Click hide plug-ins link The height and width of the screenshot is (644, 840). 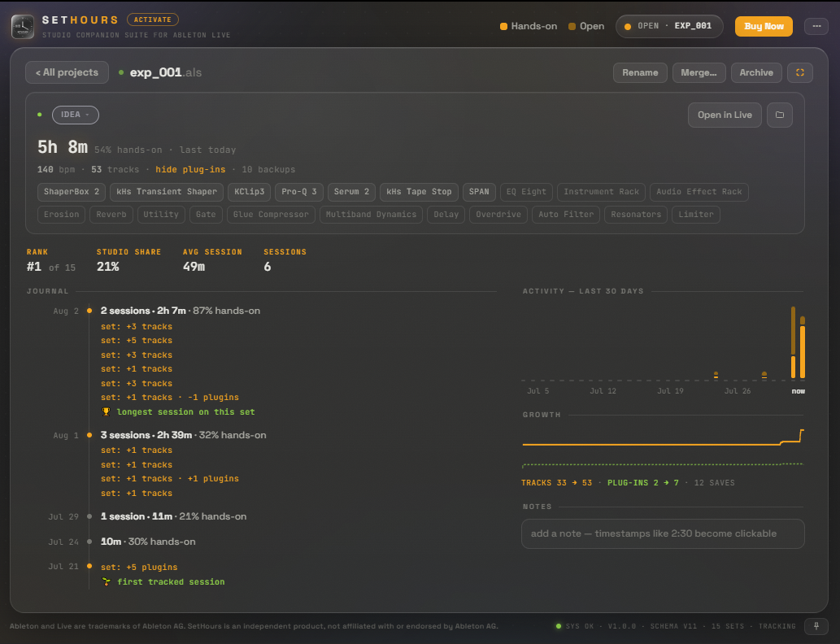(190, 169)
